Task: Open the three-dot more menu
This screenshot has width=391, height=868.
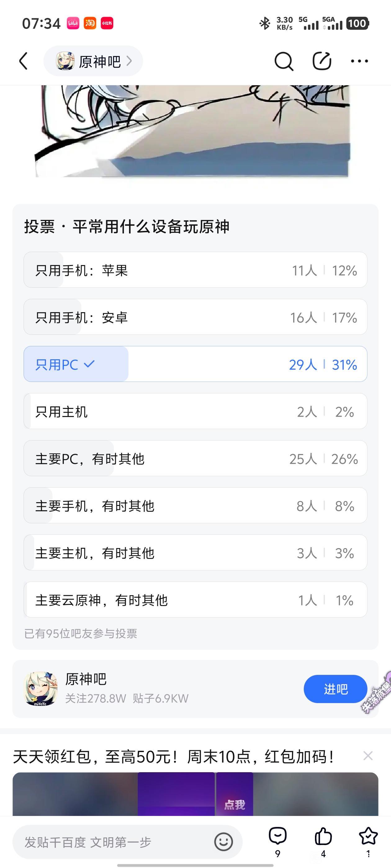Action: [x=359, y=61]
